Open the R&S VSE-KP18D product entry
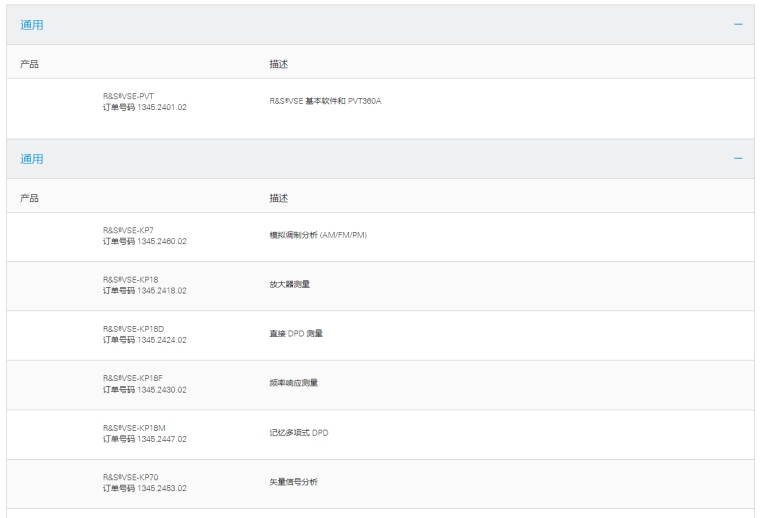The image size is (760, 518). [132, 328]
